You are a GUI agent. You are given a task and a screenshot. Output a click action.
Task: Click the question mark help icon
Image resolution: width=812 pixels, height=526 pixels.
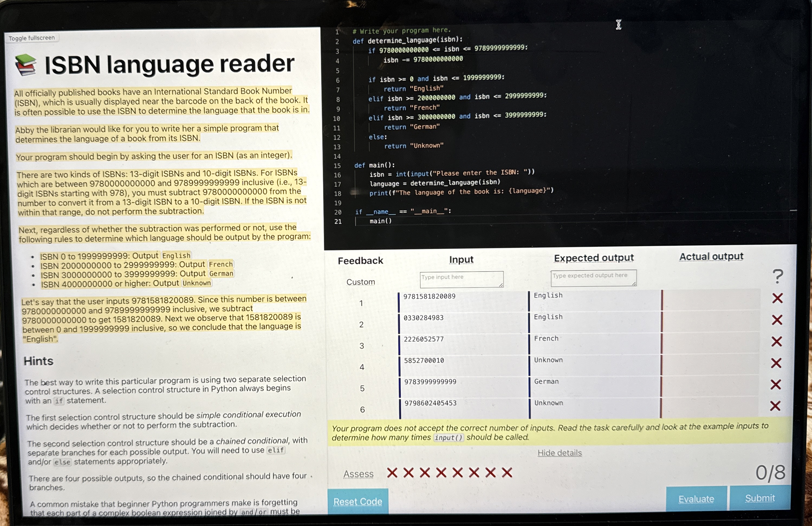778,276
